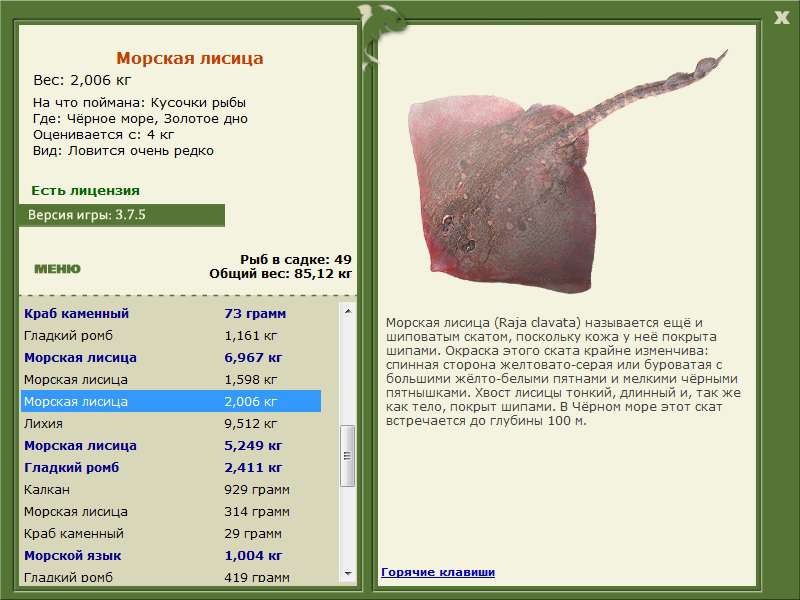Select the Гладкий ромб 1,161 кг row
Screen dimensions: 800x600
click(171, 335)
